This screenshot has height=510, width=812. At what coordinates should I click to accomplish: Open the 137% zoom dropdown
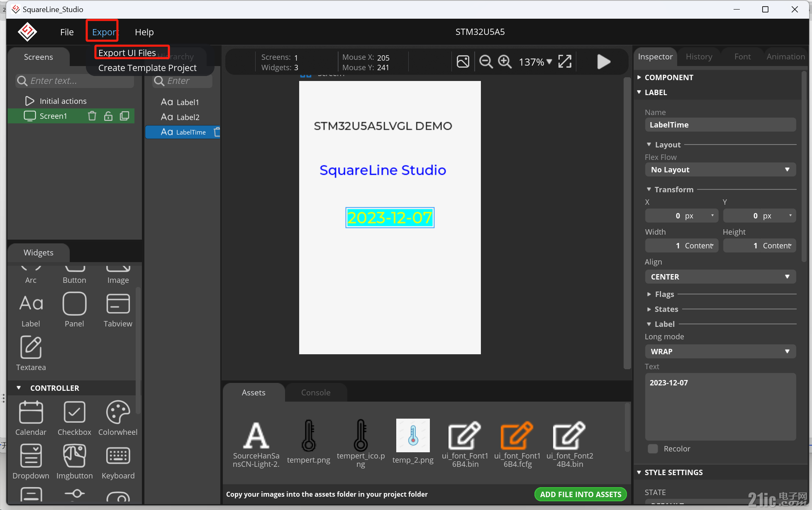click(x=535, y=62)
